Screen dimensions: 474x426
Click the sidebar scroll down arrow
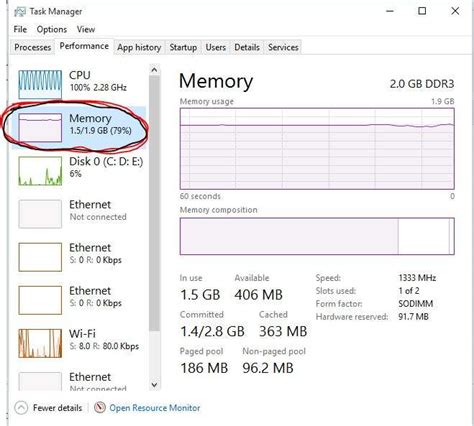coord(154,384)
